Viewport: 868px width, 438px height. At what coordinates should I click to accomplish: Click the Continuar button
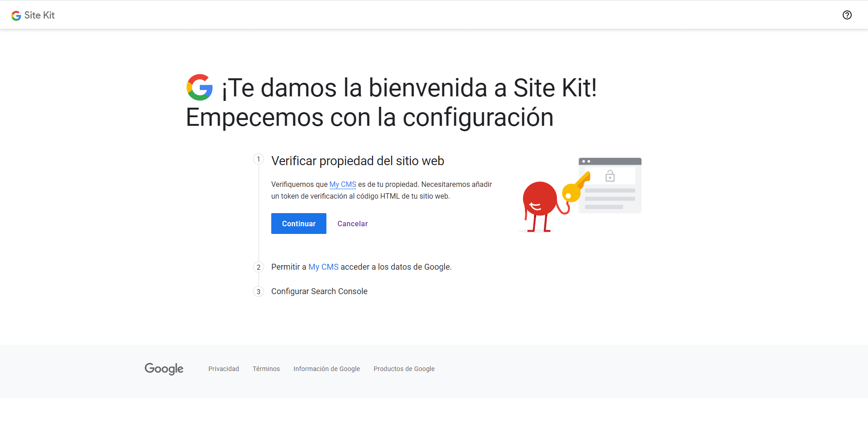click(299, 224)
